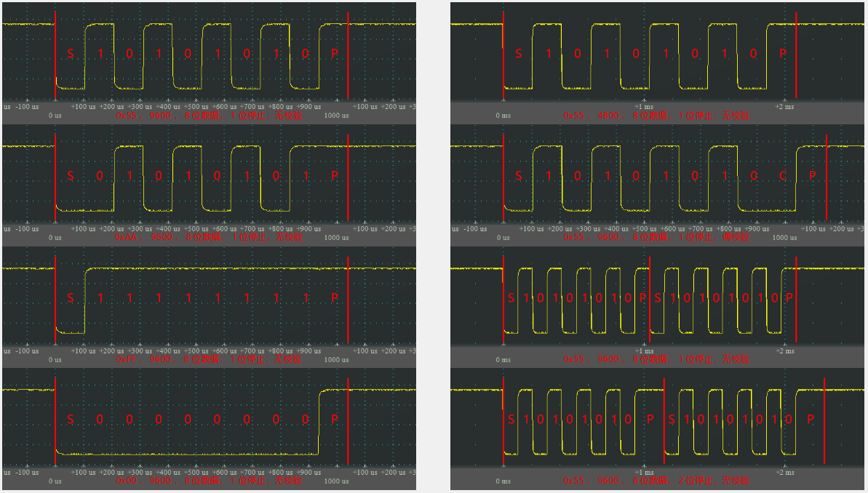868x493 pixels.
Task: Click the '0 ms' axis label in 4800 baud panel
Action: [x=503, y=116]
